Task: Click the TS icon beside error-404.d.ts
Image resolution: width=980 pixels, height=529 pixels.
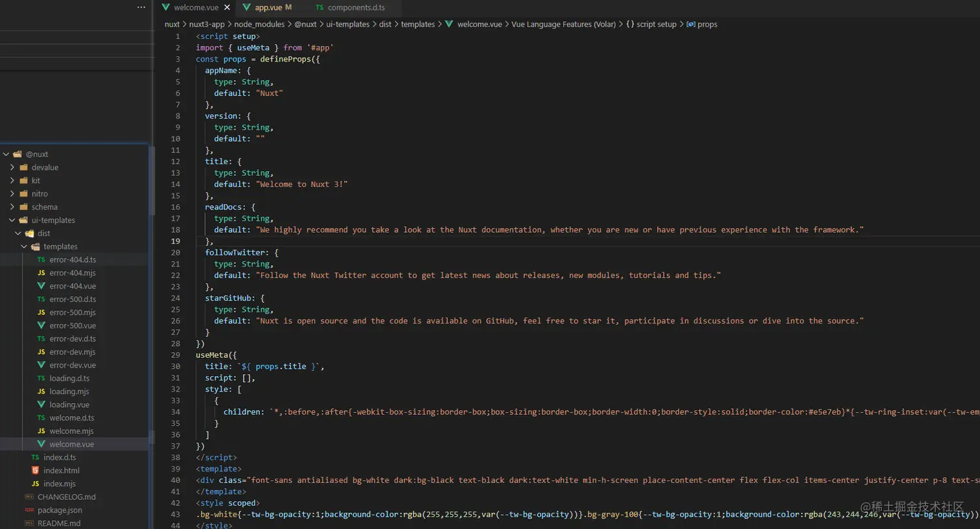Action: [41, 260]
